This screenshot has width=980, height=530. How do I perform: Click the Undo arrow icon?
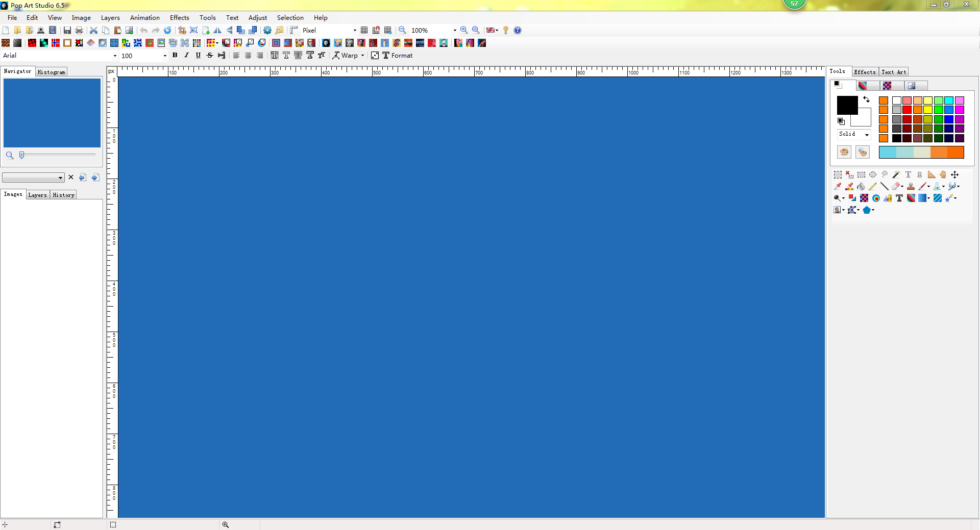pyautogui.click(x=144, y=30)
